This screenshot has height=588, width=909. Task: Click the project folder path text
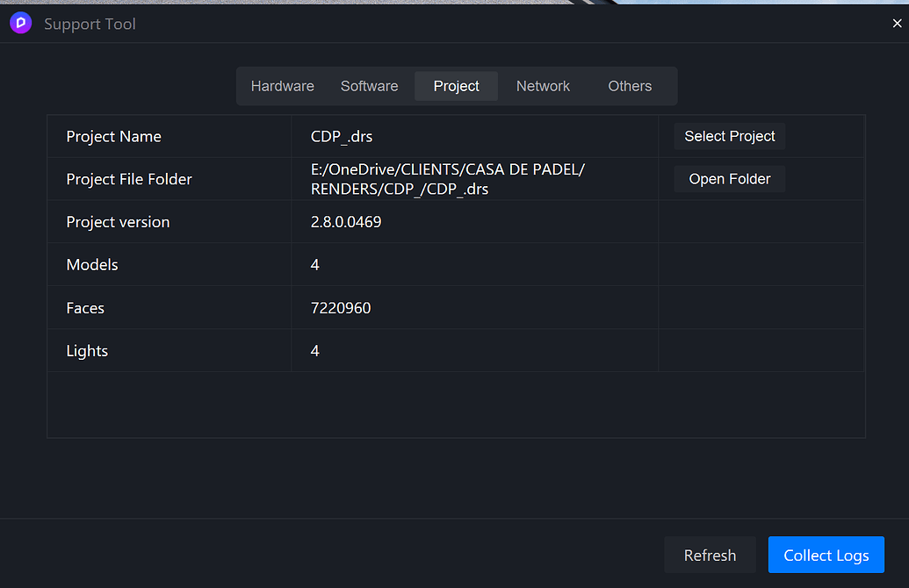click(448, 180)
